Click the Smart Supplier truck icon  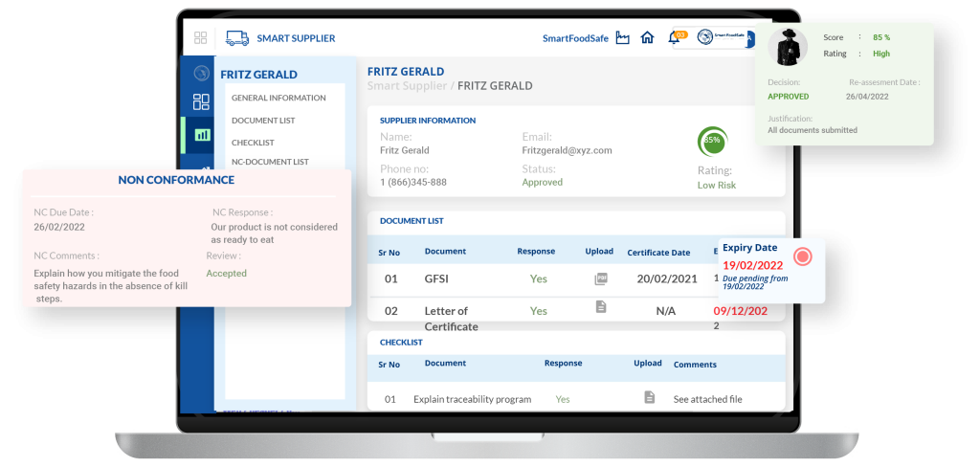tap(236, 38)
